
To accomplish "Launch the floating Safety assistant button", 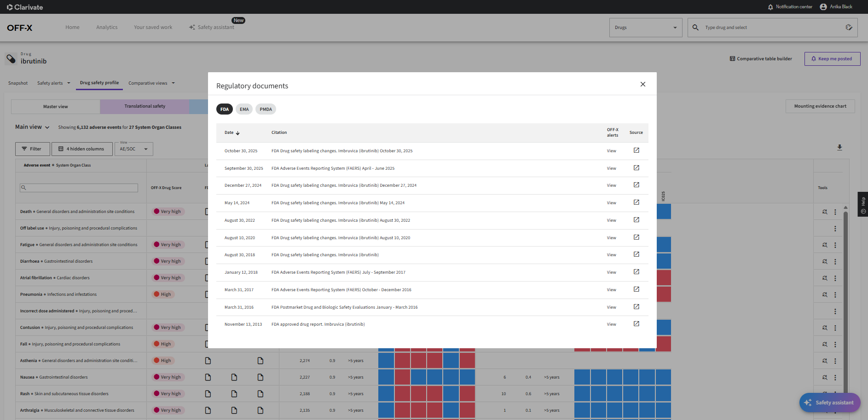I will point(830,403).
